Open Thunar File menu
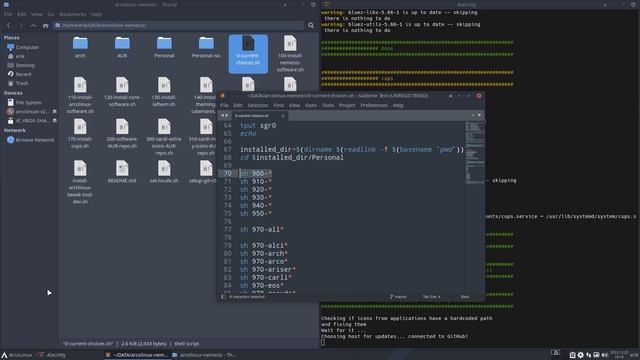The height and width of the screenshot is (360, 640). point(8,14)
